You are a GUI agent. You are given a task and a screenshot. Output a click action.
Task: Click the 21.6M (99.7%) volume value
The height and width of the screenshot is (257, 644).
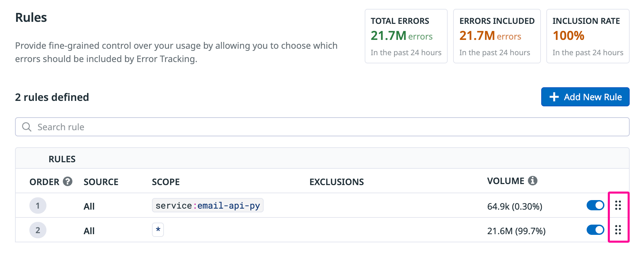[x=516, y=231]
